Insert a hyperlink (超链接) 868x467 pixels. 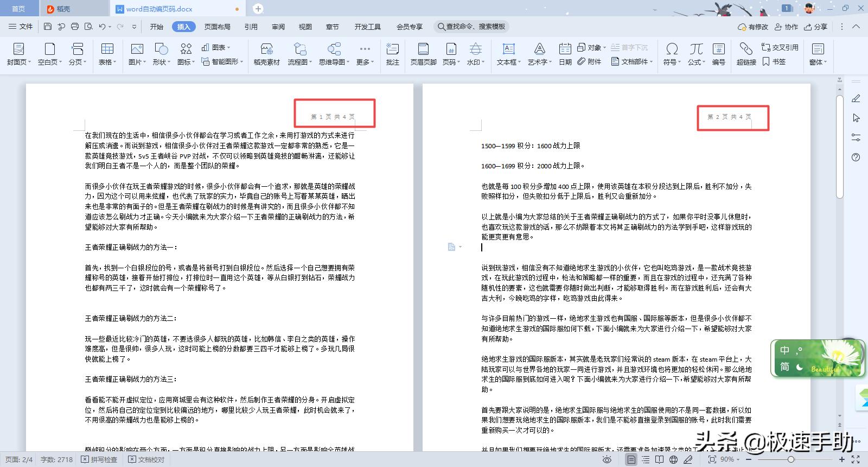[746, 54]
